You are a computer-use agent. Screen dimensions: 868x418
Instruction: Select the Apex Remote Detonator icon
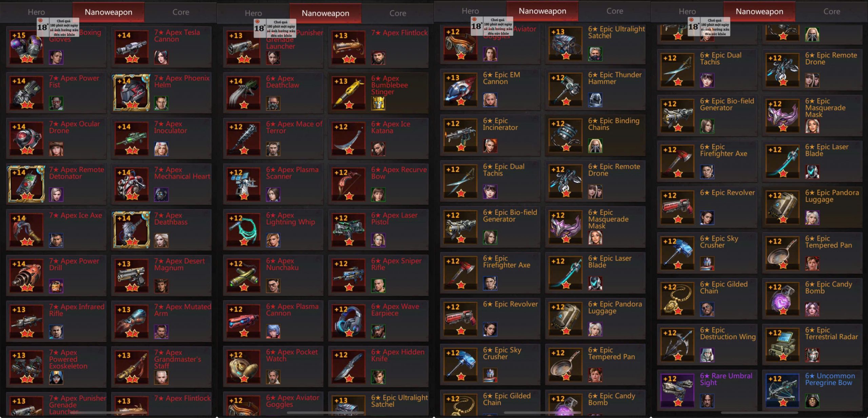(x=26, y=184)
